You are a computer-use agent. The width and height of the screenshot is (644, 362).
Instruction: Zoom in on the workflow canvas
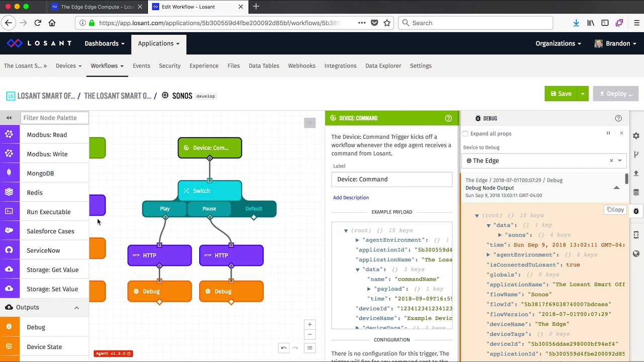click(x=310, y=325)
